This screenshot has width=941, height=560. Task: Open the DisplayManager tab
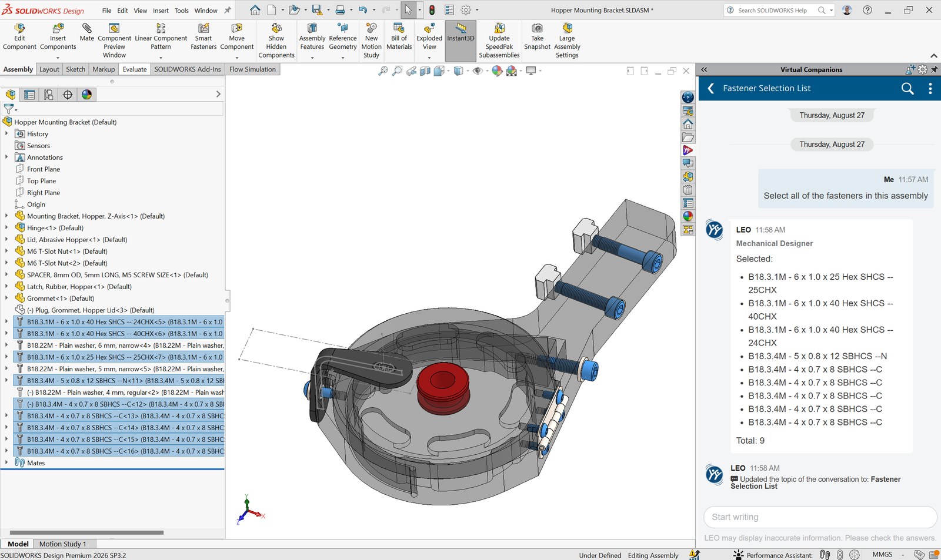tap(86, 95)
